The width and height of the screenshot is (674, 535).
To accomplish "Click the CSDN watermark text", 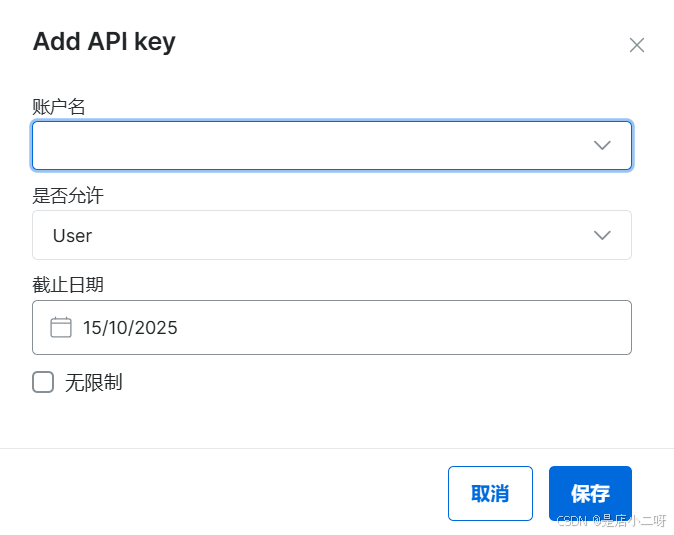I will 611,521.
